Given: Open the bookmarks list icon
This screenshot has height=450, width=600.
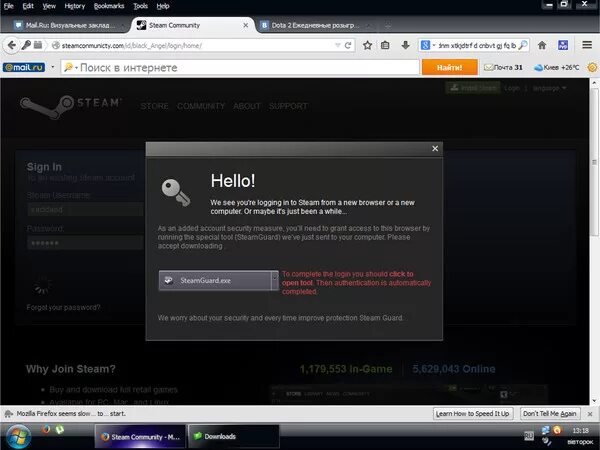Looking at the screenshot, I should click(x=385, y=46).
